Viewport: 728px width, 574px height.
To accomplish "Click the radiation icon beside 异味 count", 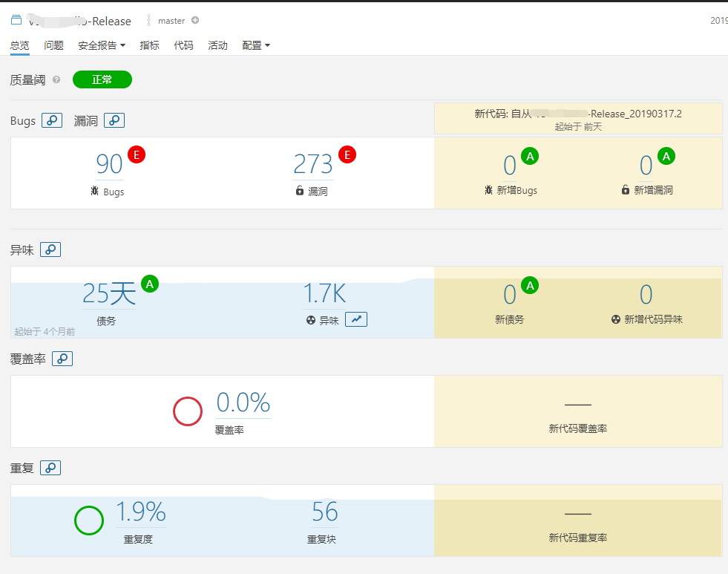I will click(311, 320).
